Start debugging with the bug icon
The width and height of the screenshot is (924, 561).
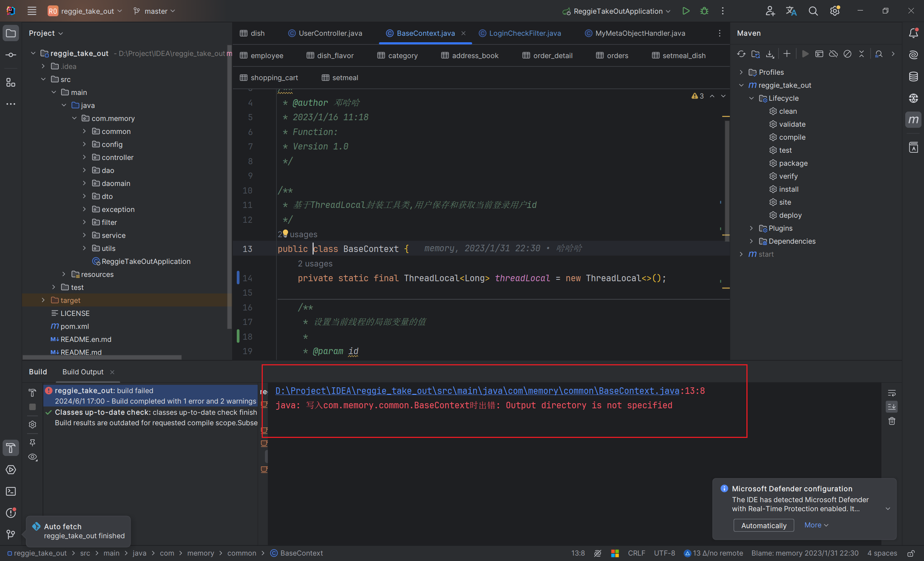[704, 11]
